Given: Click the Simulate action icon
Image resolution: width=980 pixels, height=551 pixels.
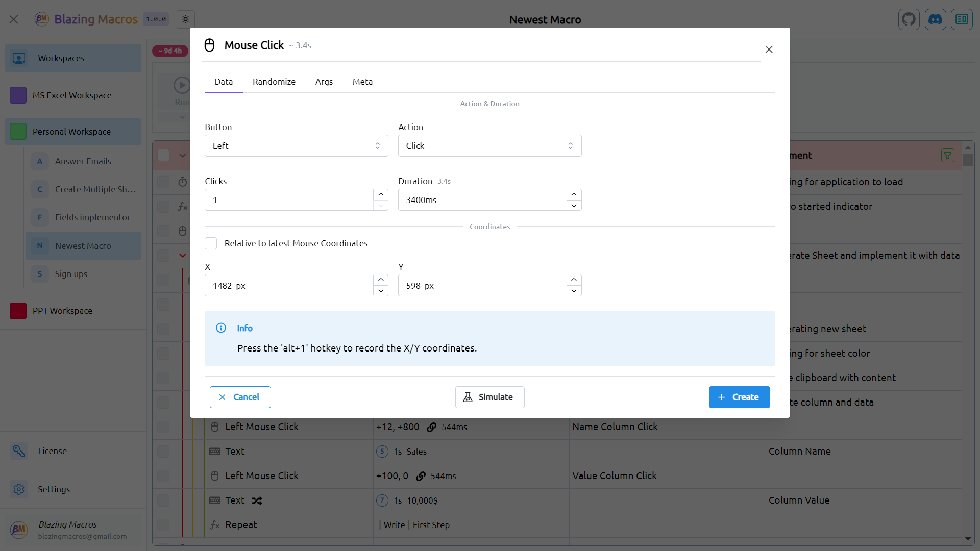Looking at the screenshot, I should 468,397.
